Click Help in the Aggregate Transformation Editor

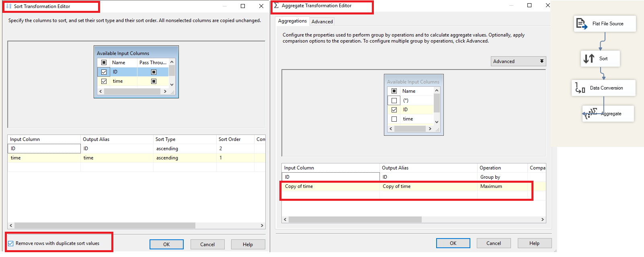[534, 243]
